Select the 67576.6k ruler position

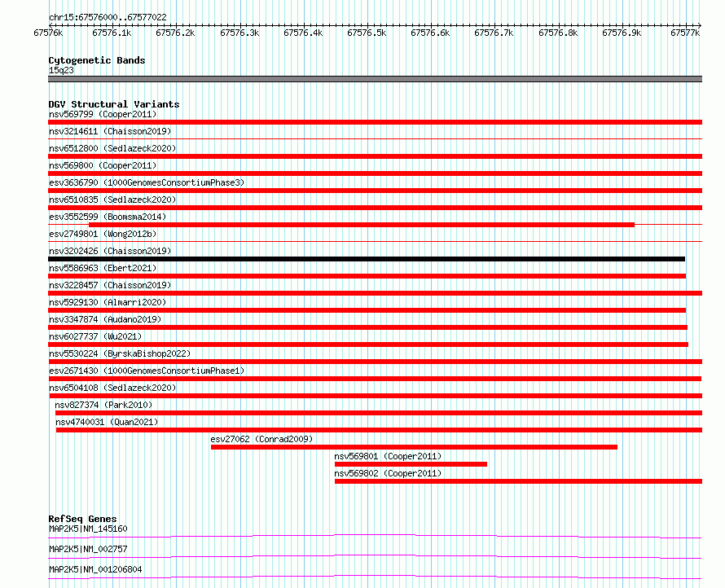[x=430, y=33]
